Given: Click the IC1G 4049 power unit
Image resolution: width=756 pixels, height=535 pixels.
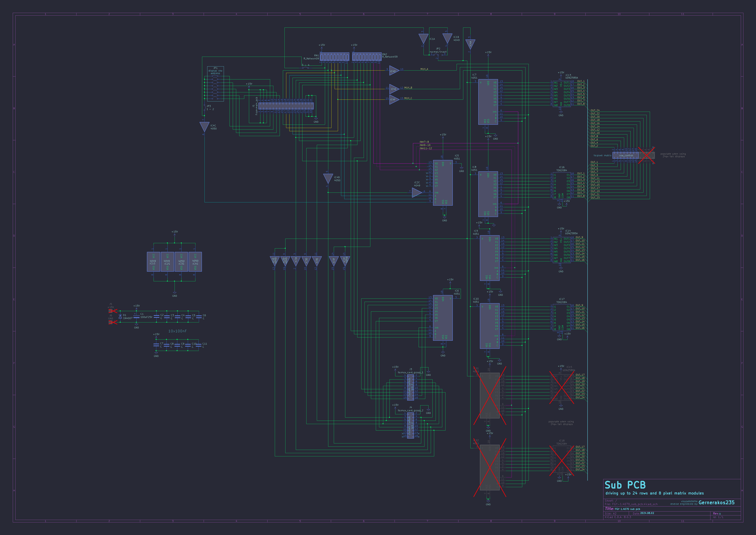Looking at the screenshot, I should point(153,262).
